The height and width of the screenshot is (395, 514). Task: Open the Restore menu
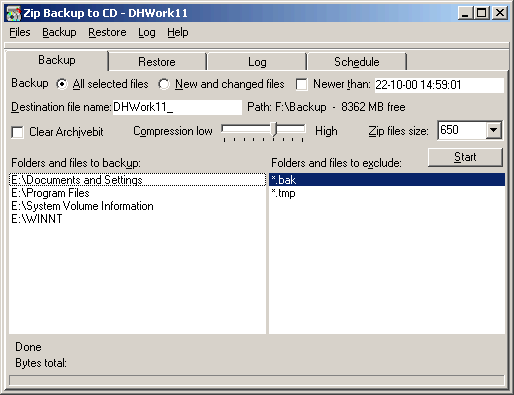point(107,32)
